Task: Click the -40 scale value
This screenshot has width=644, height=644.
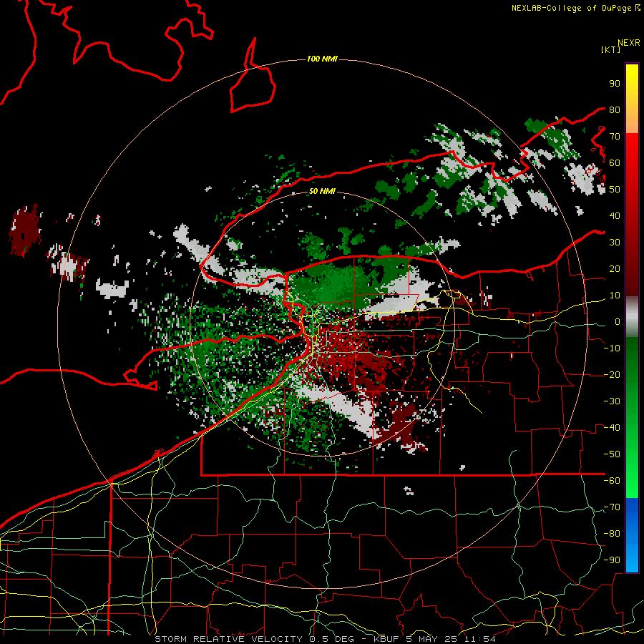Action: click(612, 428)
